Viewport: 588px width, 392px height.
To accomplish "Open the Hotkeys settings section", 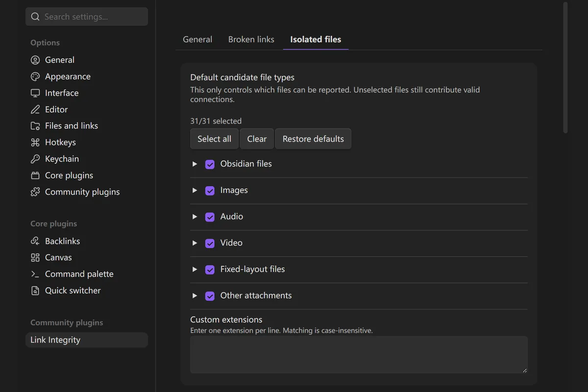I will (87, 142).
